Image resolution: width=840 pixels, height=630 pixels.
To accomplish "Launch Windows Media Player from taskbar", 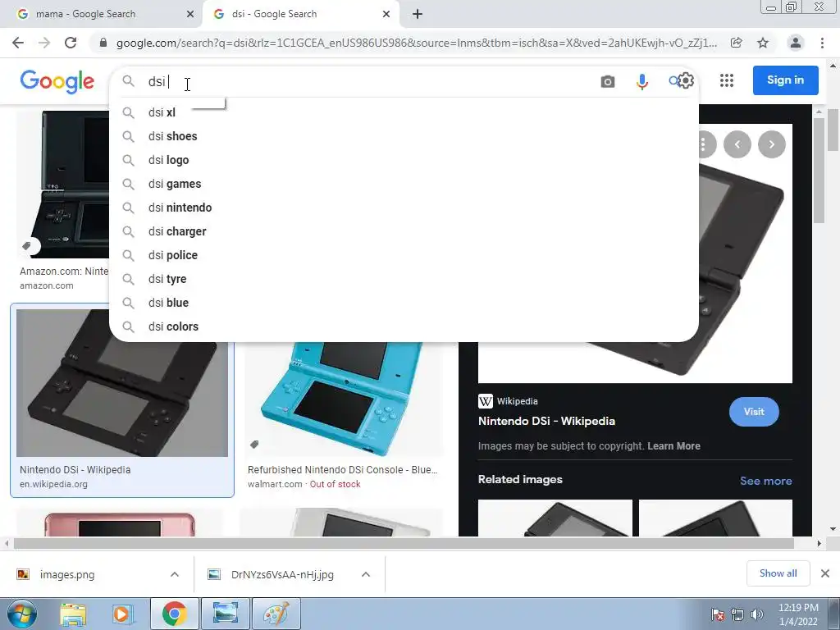I will click(121, 614).
